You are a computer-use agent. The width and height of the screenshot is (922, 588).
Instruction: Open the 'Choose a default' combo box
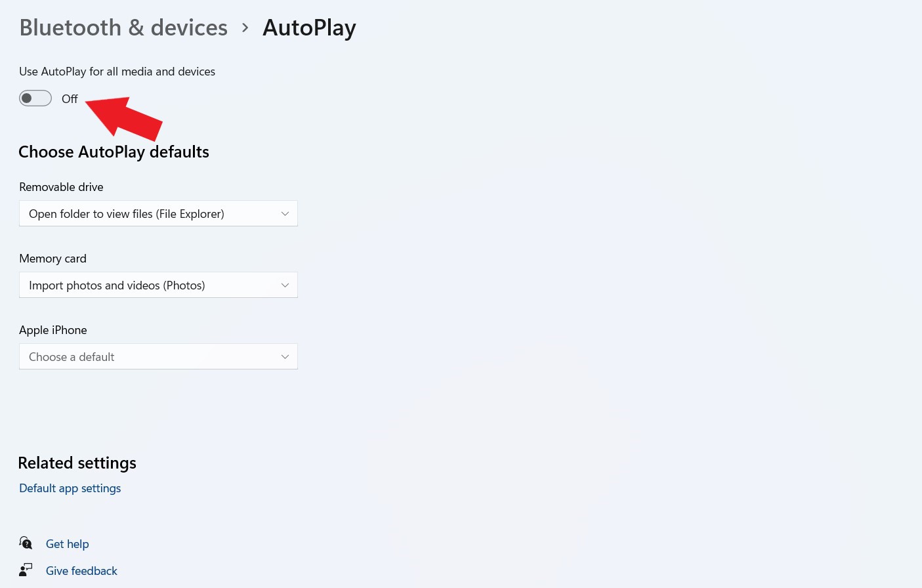tap(157, 357)
